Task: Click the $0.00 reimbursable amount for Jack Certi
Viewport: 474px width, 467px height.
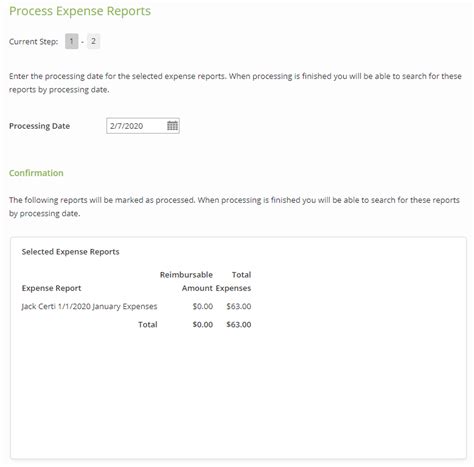Action: pyautogui.click(x=203, y=306)
